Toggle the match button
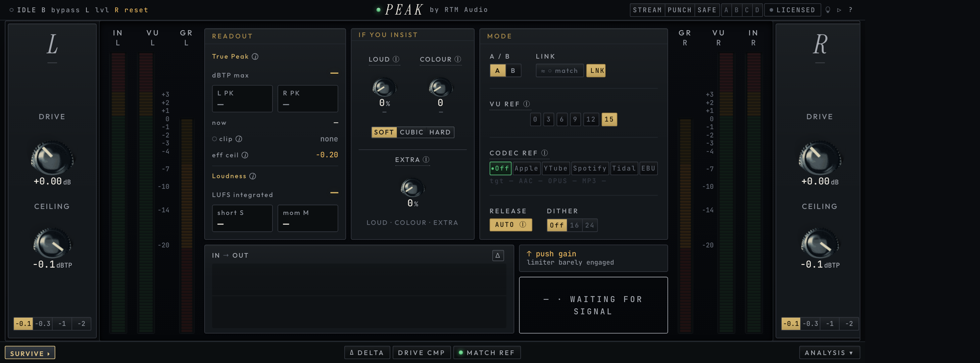 point(559,71)
